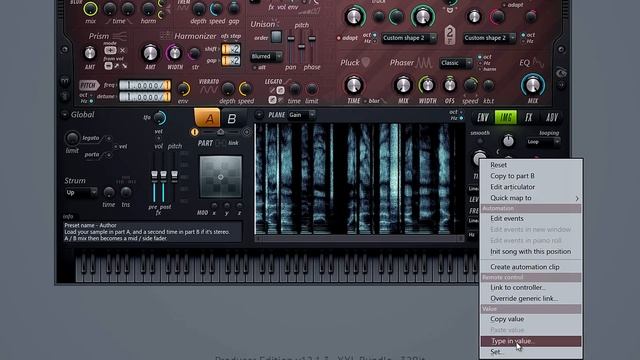Open the IMG tab
The width and height of the screenshot is (640, 360).
(x=505, y=118)
